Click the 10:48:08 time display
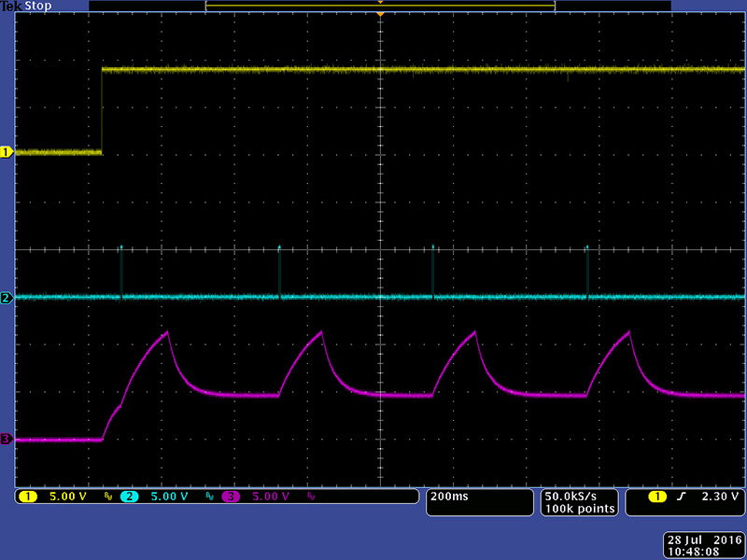The image size is (747, 560). tap(704, 552)
